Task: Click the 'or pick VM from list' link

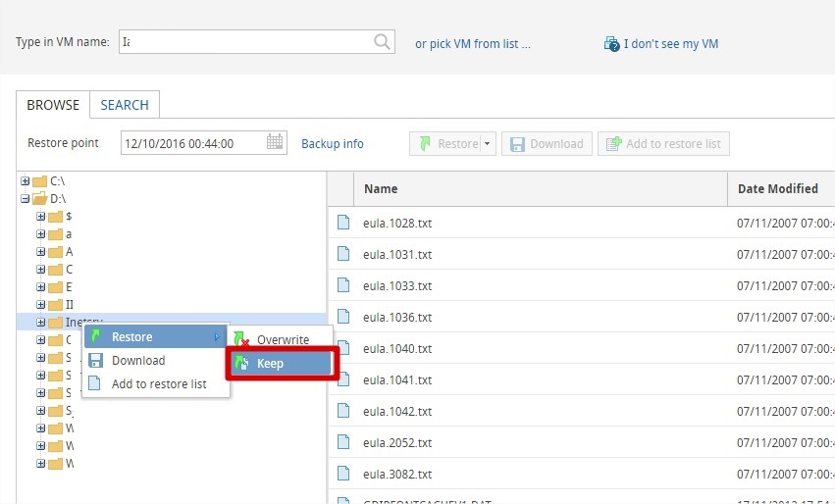Action: tap(472, 44)
